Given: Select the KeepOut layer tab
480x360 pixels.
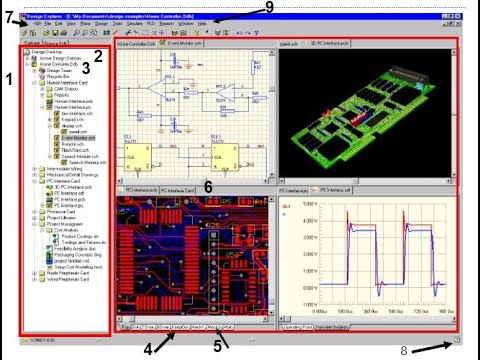Looking at the screenshot, I should 180,327.
